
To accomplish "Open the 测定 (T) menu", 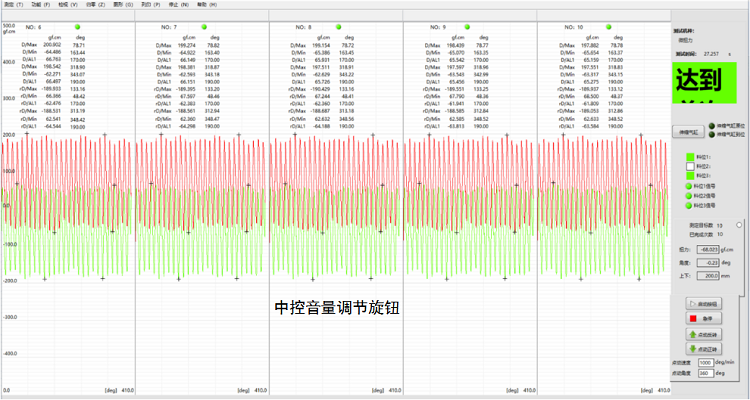I will [13, 4].
